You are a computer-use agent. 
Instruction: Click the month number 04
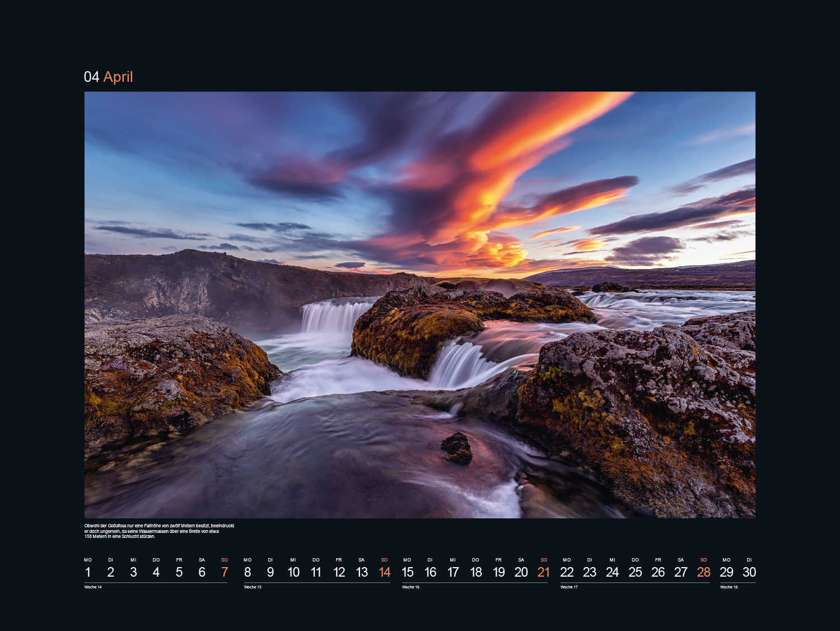coord(91,77)
